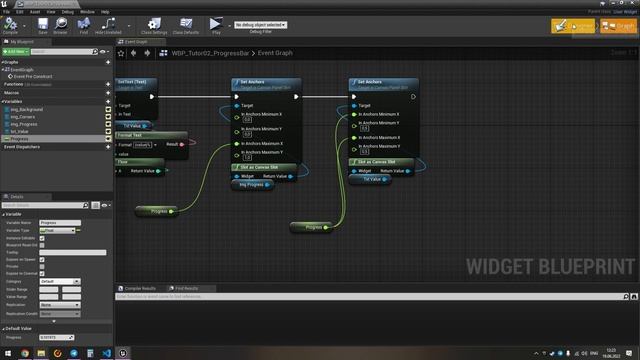The height and width of the screenshot is (360, 640).
Task: Open the Help menu
Action: coord(105,12)
